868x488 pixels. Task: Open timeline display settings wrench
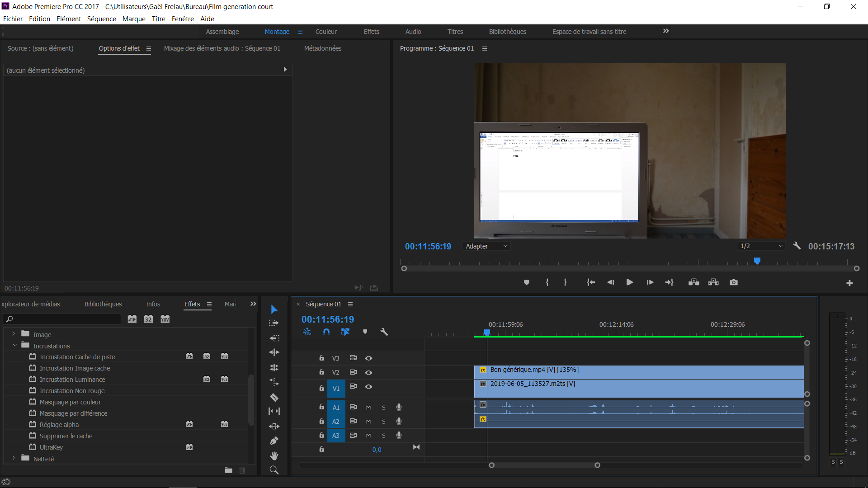(x=384, y=332)
